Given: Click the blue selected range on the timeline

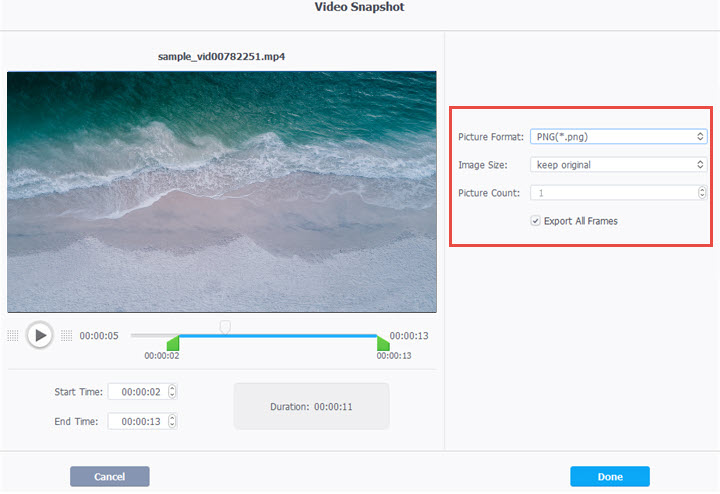Looking at the screenshot, I should pos(278,336).
